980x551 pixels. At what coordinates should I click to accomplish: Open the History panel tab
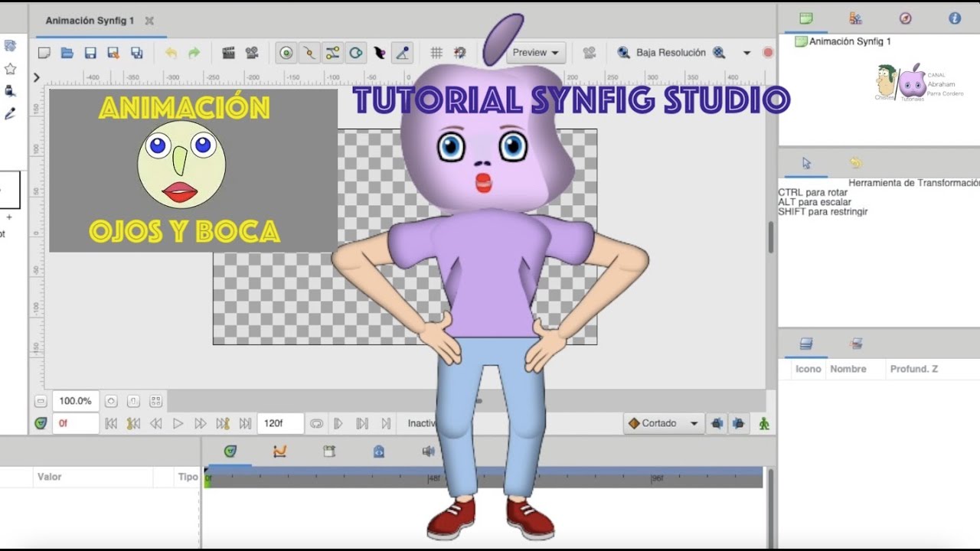(x=856, y=163)
